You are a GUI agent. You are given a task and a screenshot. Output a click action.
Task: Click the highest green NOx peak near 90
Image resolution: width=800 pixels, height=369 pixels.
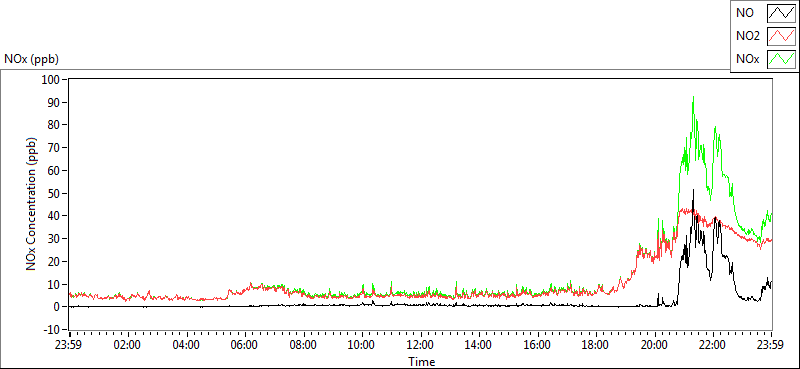(693, 97)
